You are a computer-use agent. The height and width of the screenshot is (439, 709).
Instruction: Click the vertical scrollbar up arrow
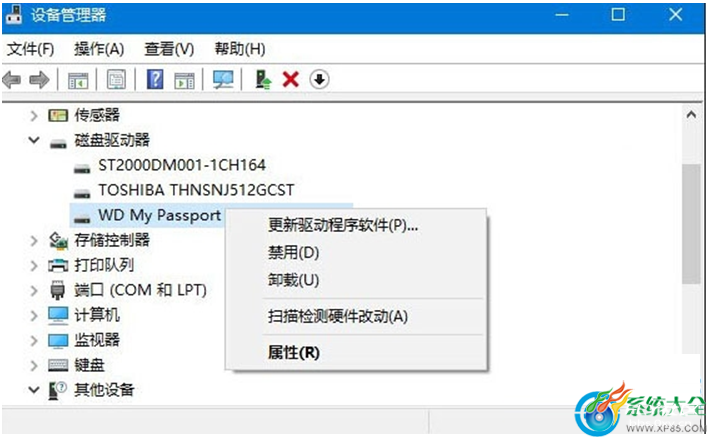691,115
